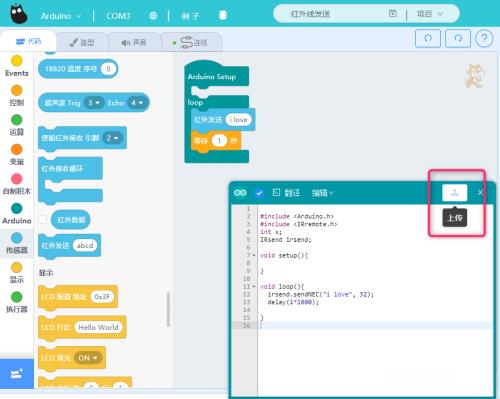500x399 pixels.
Task: Click the undo arrow button
Action: click(x=428, y=38)
